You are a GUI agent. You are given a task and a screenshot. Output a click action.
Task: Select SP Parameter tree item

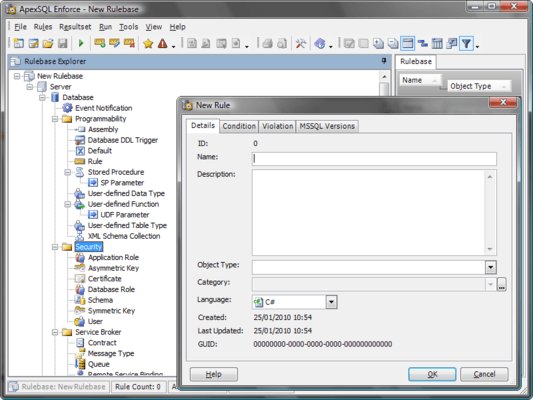click(x=122, y=183)
